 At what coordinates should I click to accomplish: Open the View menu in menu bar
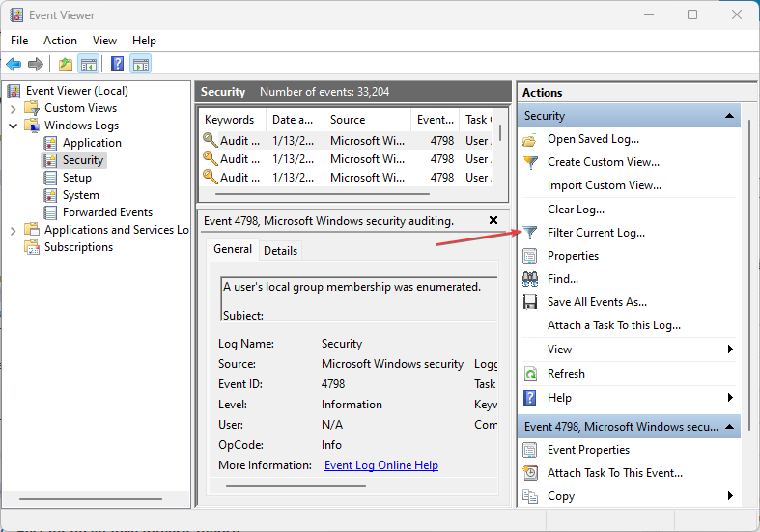[104, 41]
